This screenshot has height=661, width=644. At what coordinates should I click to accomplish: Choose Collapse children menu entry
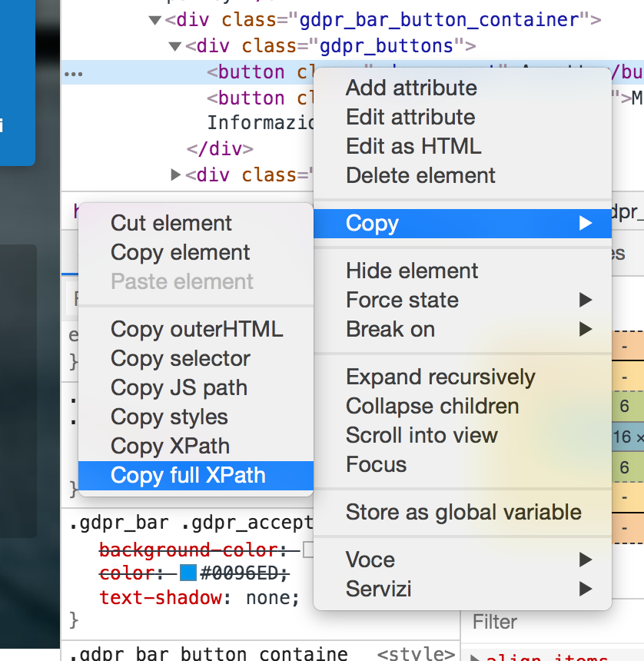[463, 407]
